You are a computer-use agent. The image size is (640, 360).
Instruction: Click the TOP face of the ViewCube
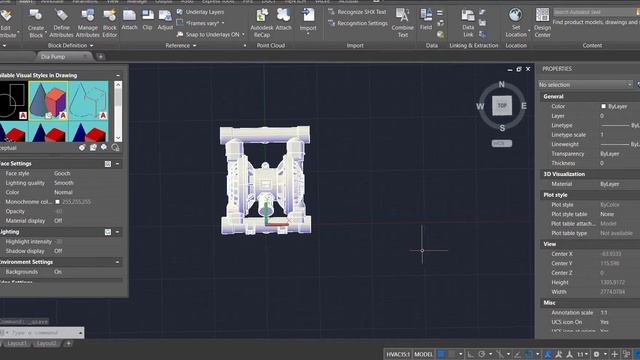(502, 105)
